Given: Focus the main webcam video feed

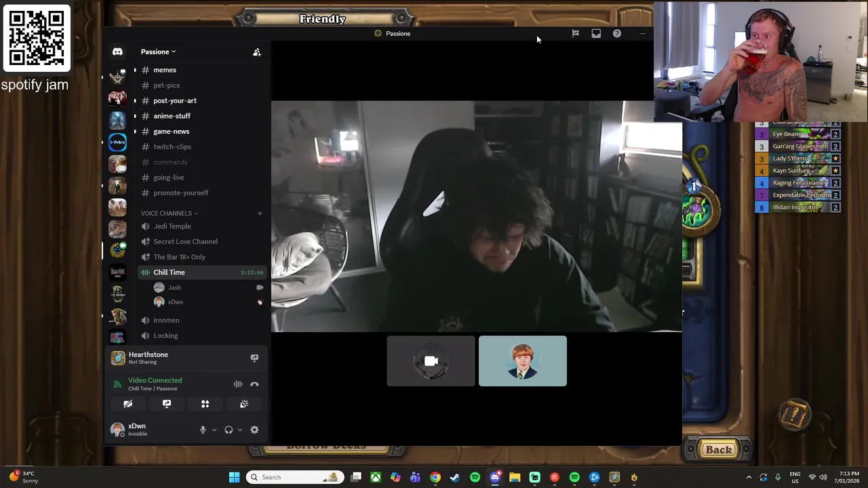Looking at the screenshot, I should click(x=477, y=216).
